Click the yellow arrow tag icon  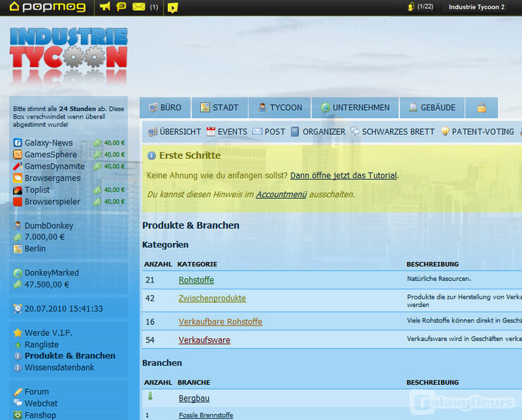point(172,7)
